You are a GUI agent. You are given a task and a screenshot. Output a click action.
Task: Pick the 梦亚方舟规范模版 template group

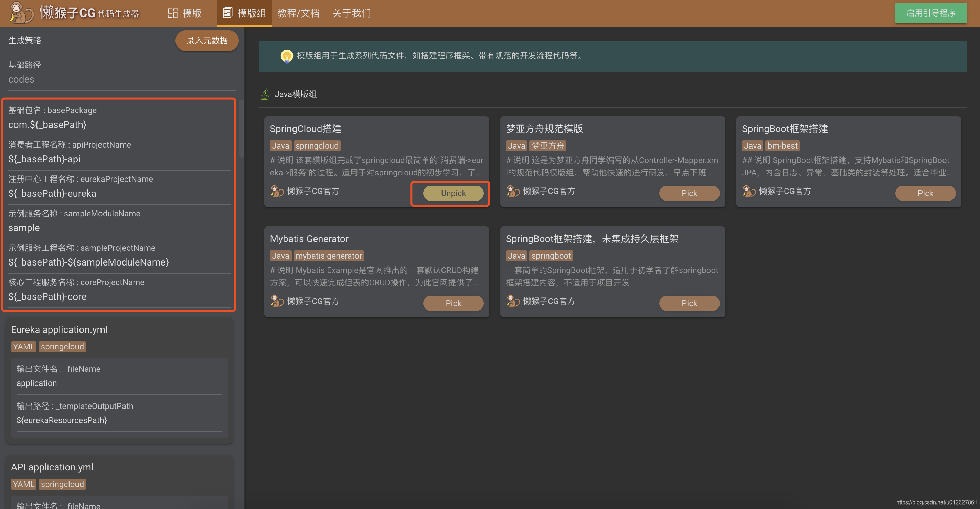click(x=689, y=193)
